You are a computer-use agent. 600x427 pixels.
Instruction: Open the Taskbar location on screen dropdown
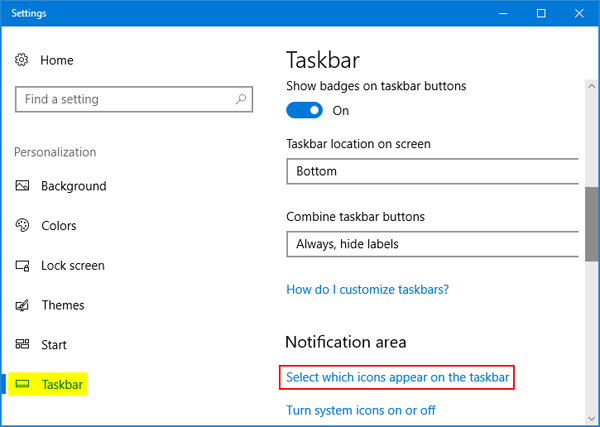[432, 171]
